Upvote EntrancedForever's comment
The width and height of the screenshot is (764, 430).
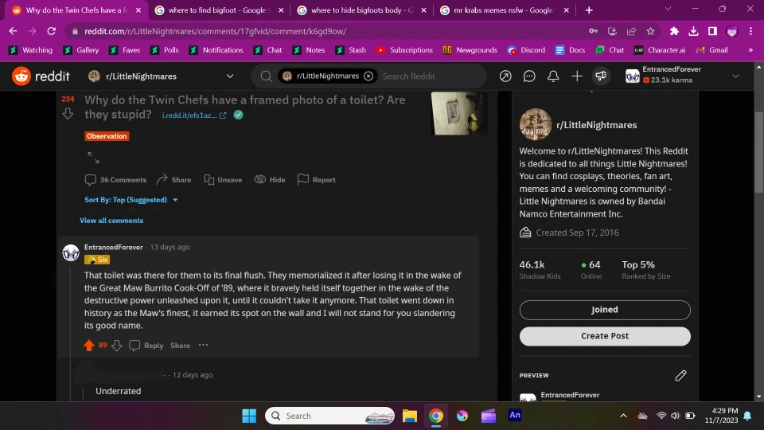click(88, 345)
